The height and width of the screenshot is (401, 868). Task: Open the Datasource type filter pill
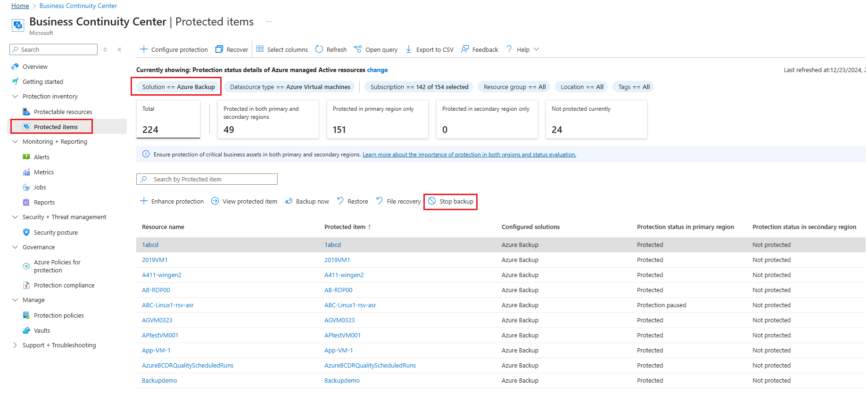click(x=290, y=87)
